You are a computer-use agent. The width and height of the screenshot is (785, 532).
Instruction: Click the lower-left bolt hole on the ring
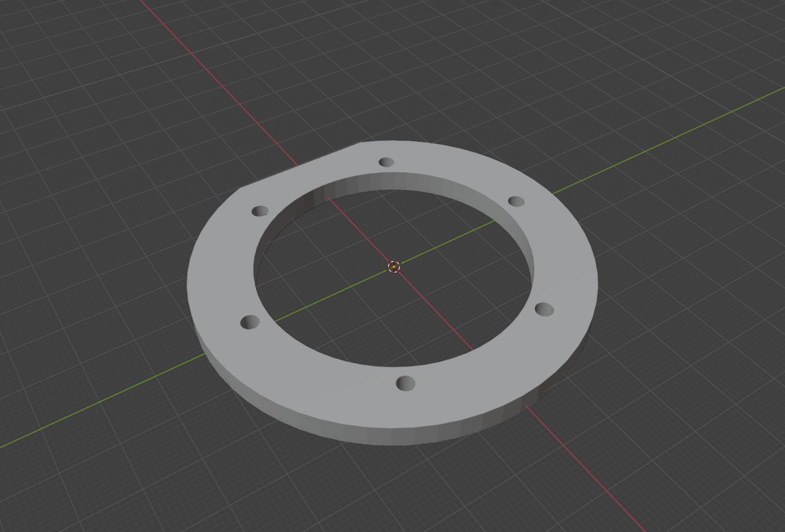tap(250, 322)
